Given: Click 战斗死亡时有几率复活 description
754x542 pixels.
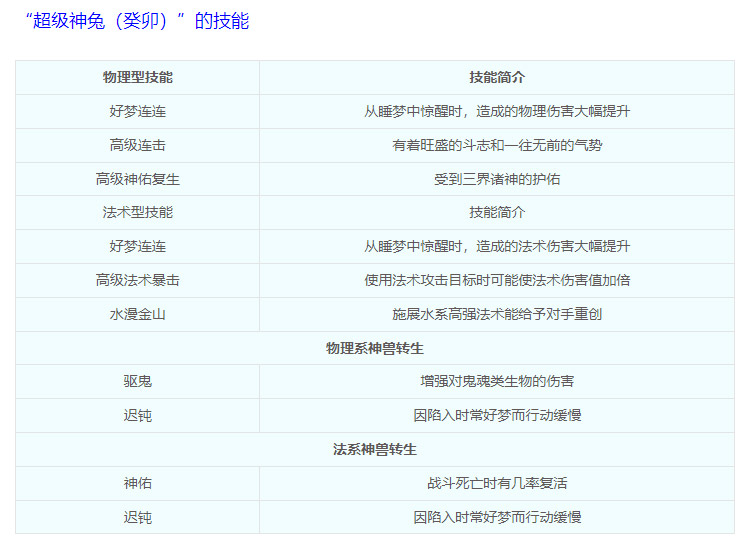Looking at the screenshot, I should [x=497, y=483].
